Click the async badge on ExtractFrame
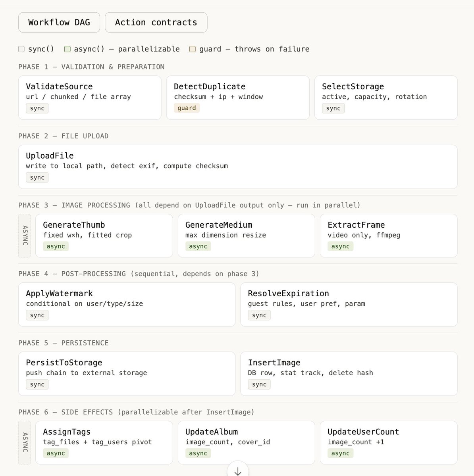The height and width of the screenshot is (476, 474). tap(341, 246)
